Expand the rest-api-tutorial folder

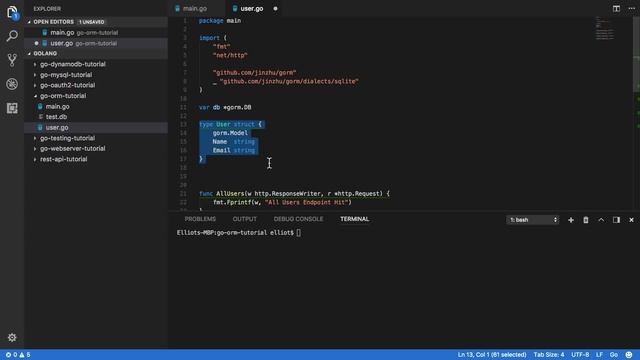click(x=35, y=159)
